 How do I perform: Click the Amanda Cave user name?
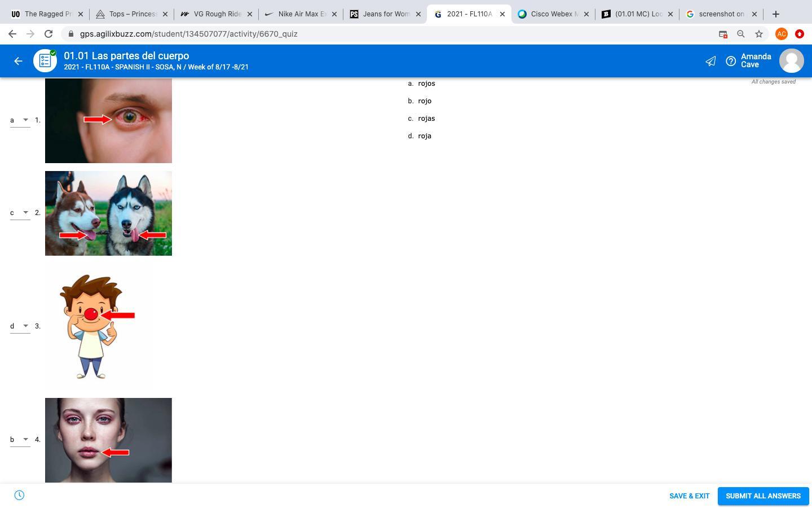756,60
